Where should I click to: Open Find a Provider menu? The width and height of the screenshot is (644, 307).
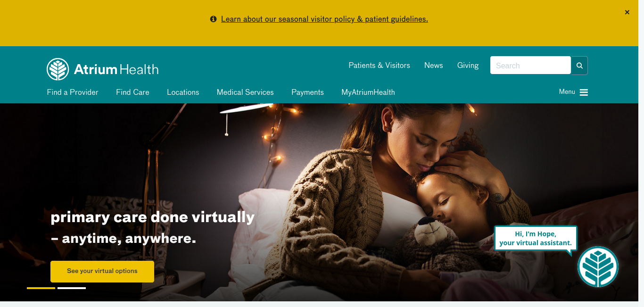point(73,92)
